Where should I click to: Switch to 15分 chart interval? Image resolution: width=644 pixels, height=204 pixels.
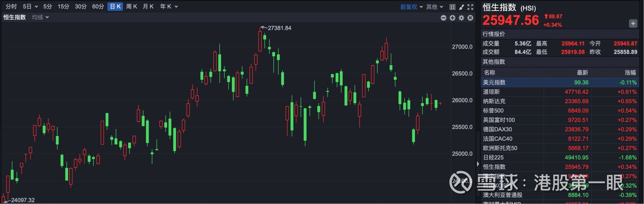coord(63,6)
